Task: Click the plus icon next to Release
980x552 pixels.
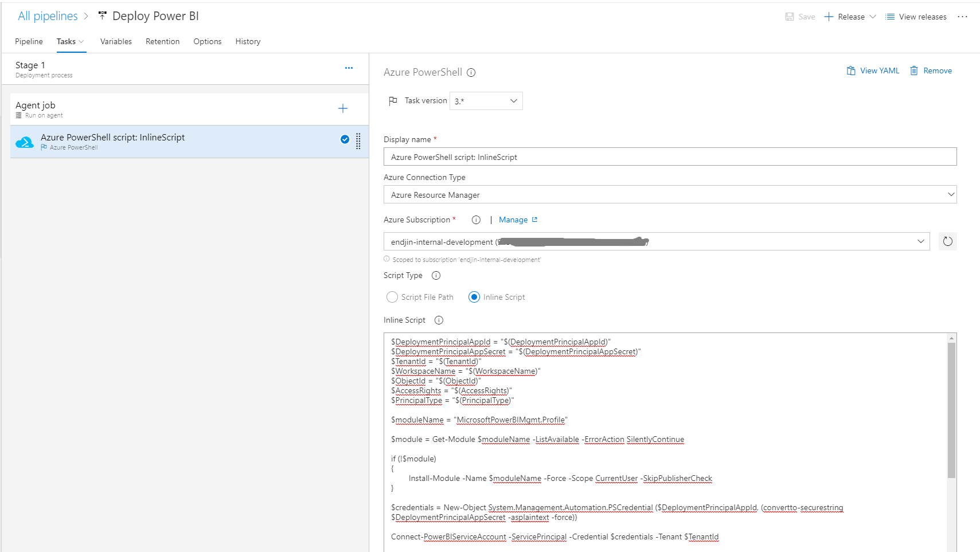Action: [829, 17]
